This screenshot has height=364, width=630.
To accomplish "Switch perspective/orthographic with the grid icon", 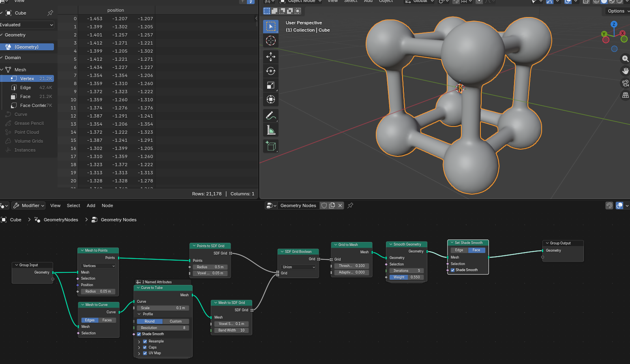I will (625, 95).
